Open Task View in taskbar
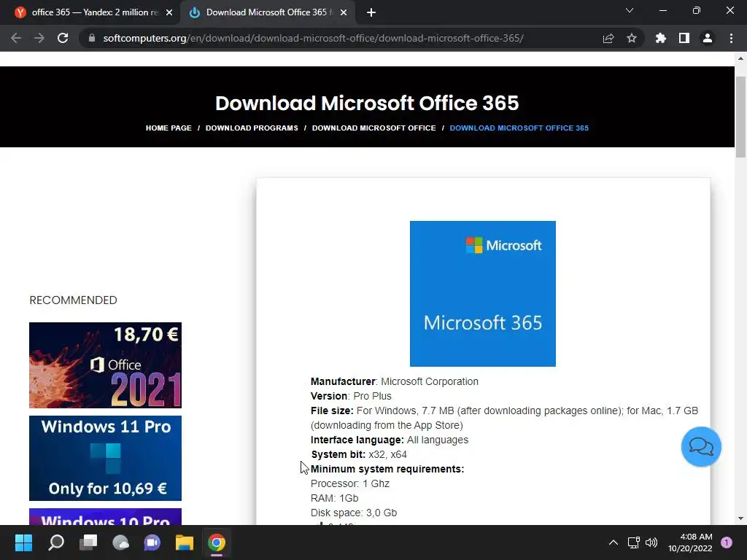Screen dimensions: 747x560 pyautogui.click(x=88, y=542)
